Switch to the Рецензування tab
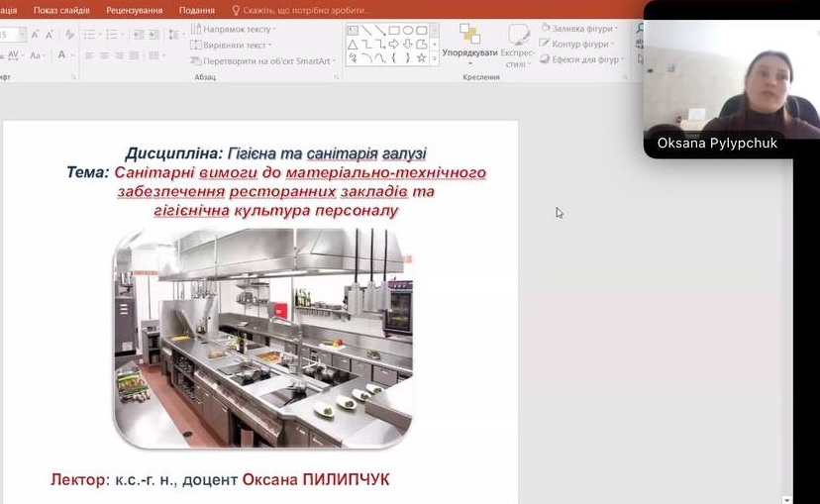Viewport: 820px width, 504px height. [x=134, y=10]
